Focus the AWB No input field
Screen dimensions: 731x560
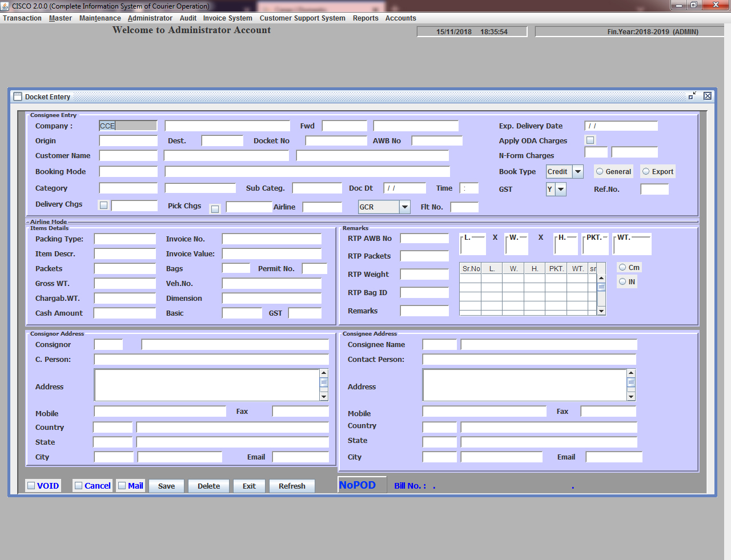pyautogui.click(x=437, y=140)
